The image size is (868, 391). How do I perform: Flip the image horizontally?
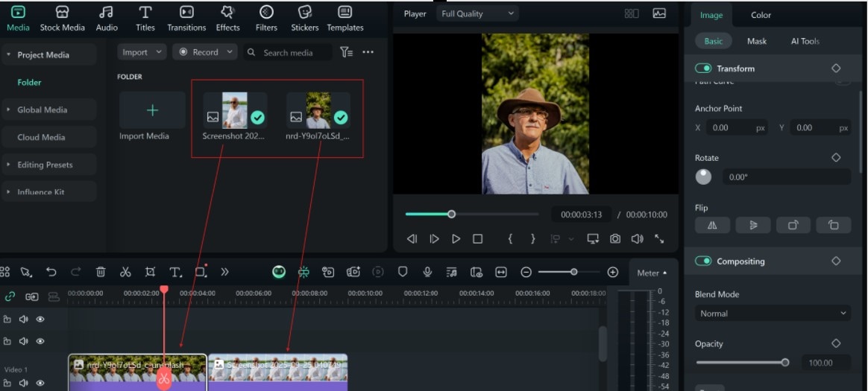coord(712,225)
